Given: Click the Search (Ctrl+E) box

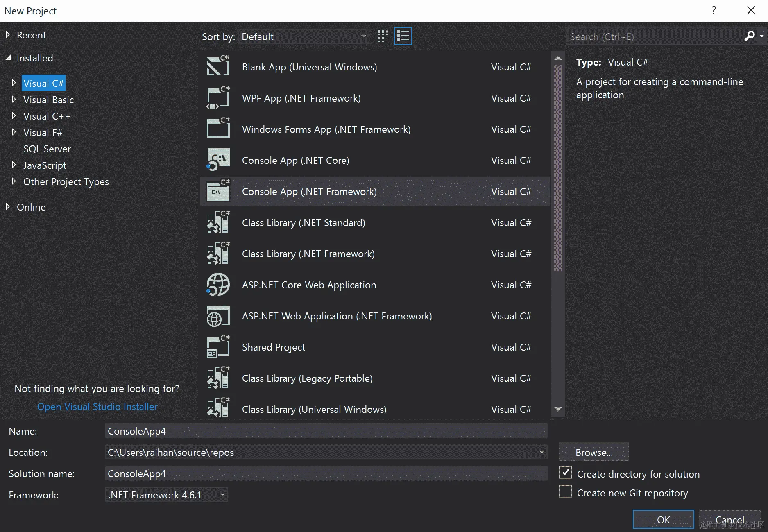Looking at the screenshot, I should point(654,36).
